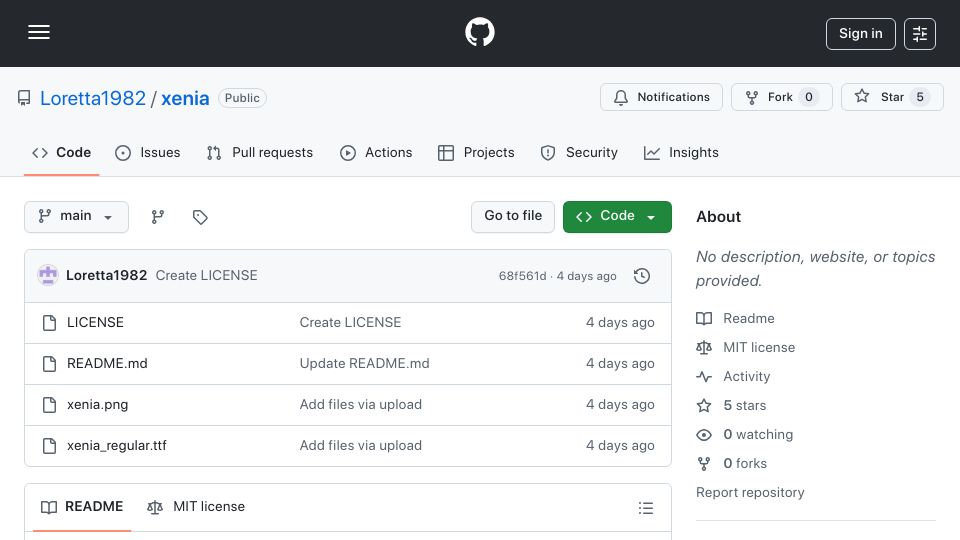
Task: View branches using the branch icon
Action: click(x=157, y=217)
